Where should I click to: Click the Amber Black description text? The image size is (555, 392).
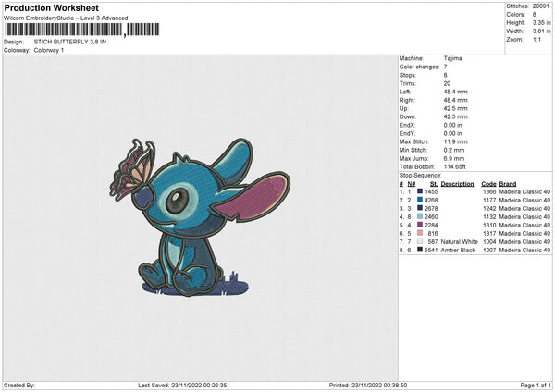click(458, 251)
